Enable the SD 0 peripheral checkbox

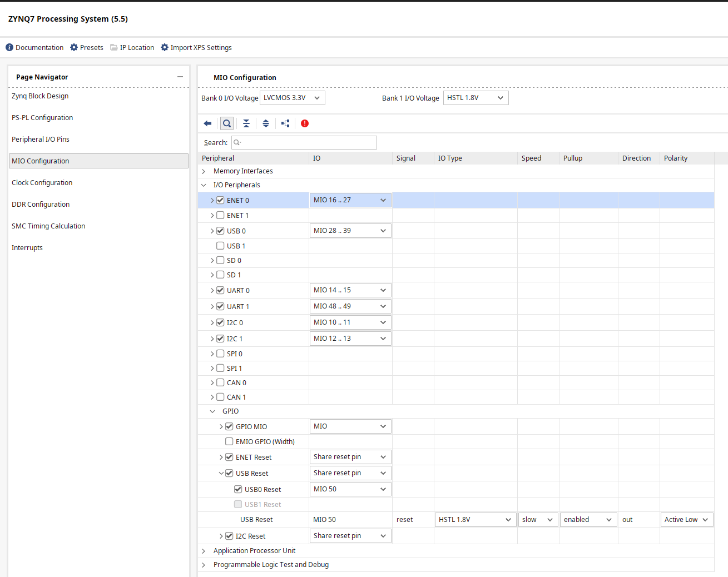[220, 260]
